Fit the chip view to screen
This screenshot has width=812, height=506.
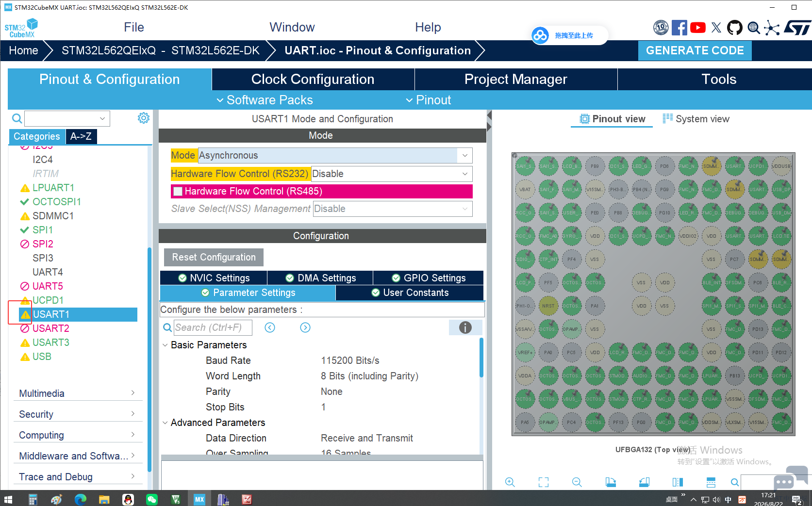pos(544,482)
